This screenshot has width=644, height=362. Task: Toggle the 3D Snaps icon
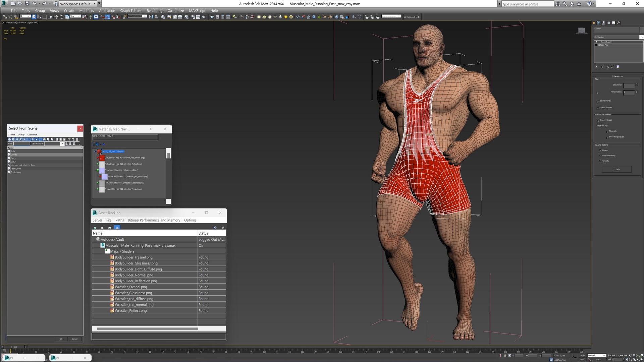pos(102,17)
